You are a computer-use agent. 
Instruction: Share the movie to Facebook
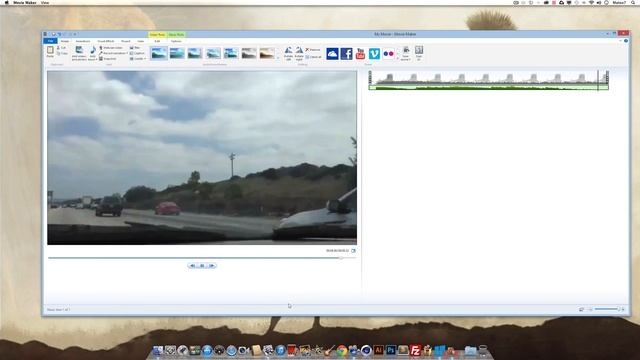point(347,53)
